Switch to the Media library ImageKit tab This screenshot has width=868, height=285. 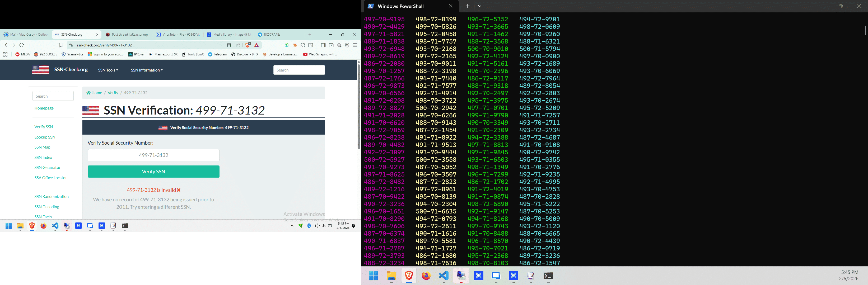tap(229, 34)
